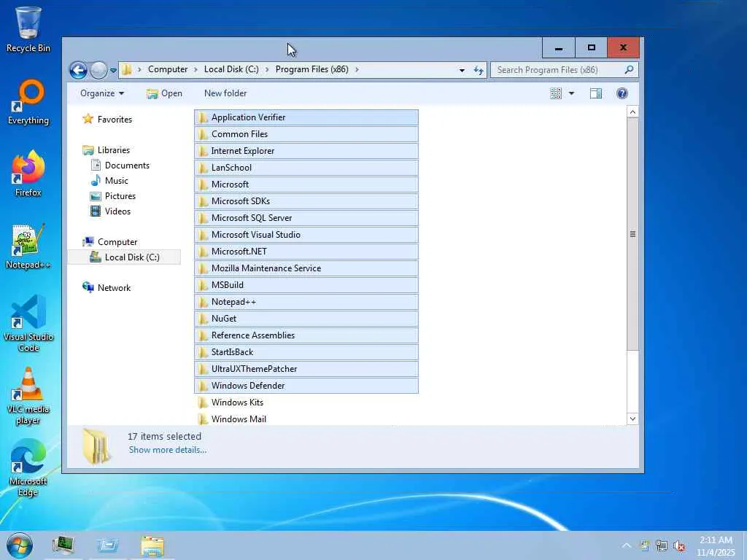Screen dimensions: 747x560
Task: Select Local Disk (C:) in the navigation pane
Action: [124, 257]
